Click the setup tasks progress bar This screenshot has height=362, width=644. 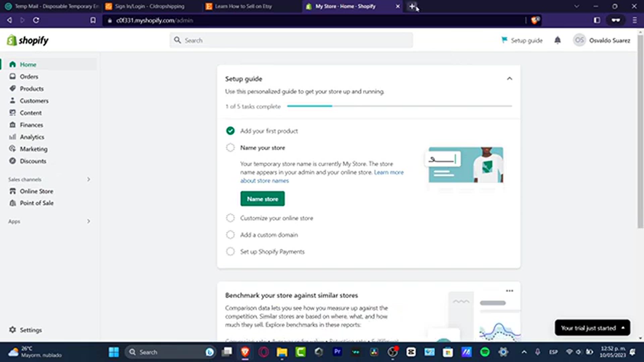(x=399, y=106)
